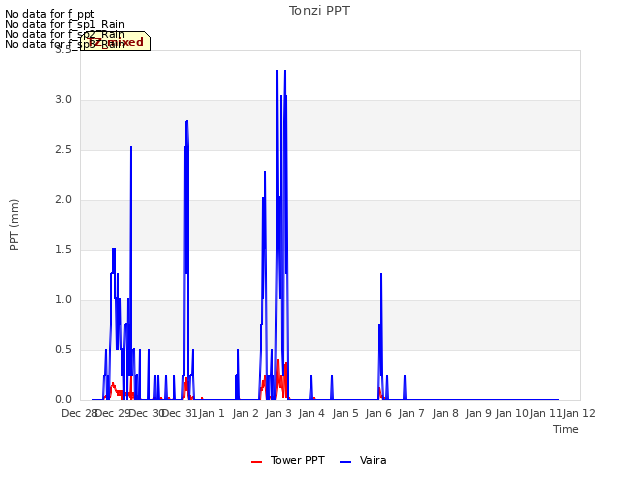Screen dimensions: 640x480
Task: Click the 1.0 y-axis tick label
Action: tap(63, 300)
